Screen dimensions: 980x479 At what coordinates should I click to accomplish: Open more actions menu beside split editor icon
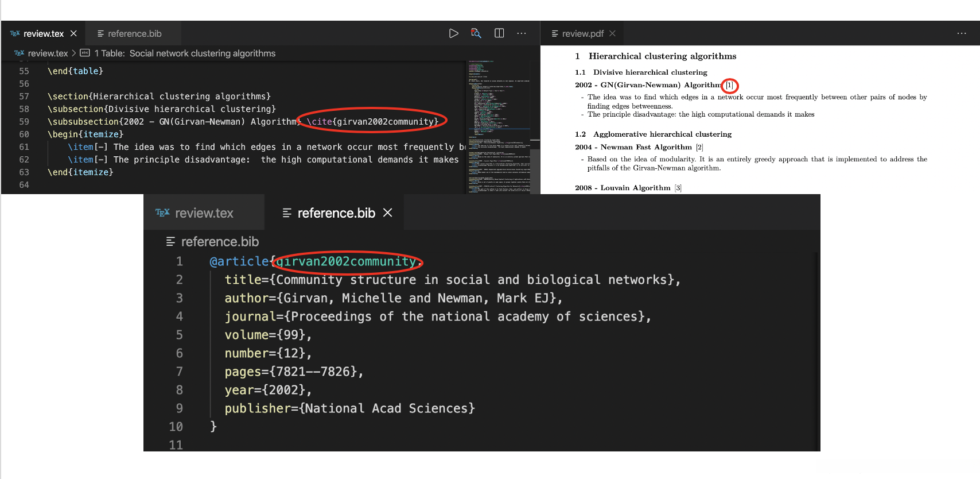click(521, 33)
